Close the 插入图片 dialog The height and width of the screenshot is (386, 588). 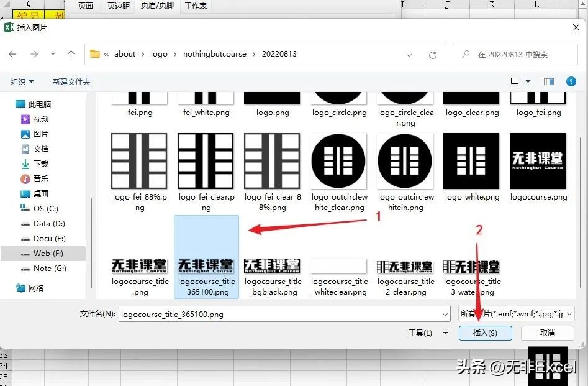[x=576, y=27]
